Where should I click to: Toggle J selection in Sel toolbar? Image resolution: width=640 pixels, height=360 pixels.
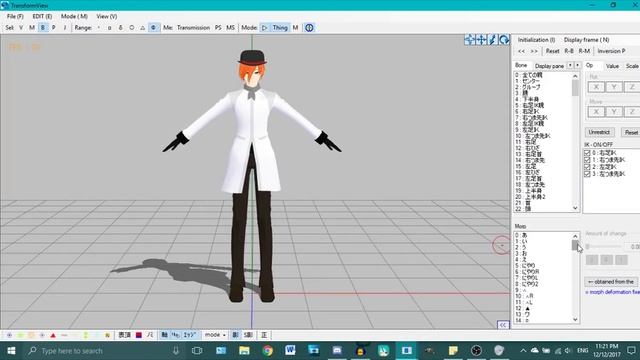click(64, 28)
